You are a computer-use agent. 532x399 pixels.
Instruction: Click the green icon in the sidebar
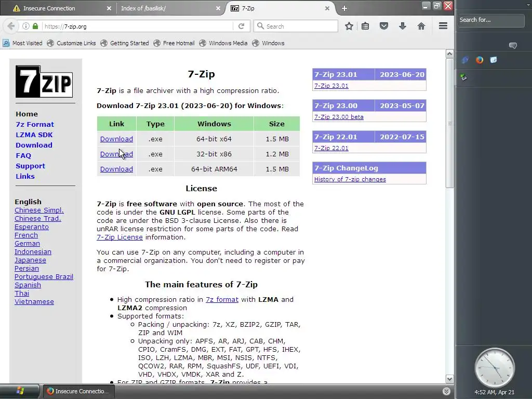(x=463, y=77)
